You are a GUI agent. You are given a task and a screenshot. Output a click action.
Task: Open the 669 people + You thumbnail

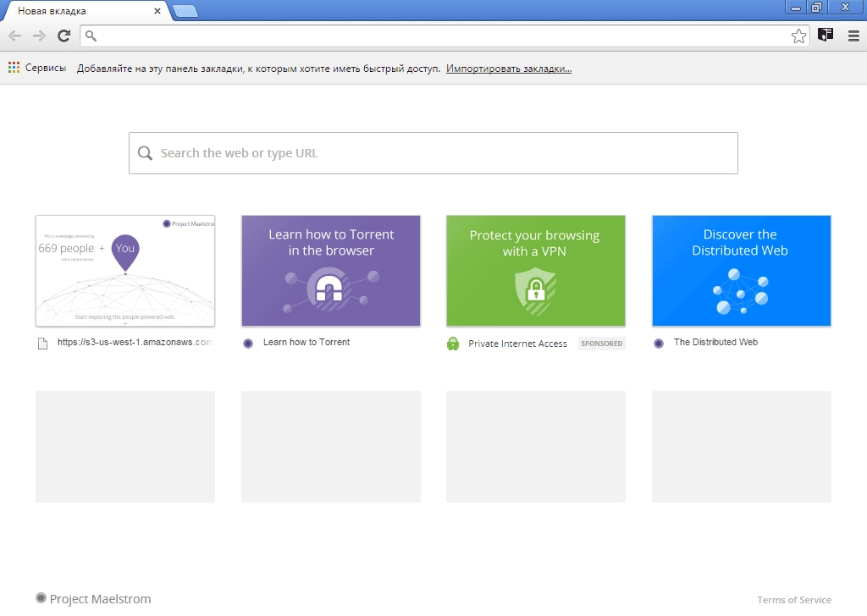click(x=125, y=271)
